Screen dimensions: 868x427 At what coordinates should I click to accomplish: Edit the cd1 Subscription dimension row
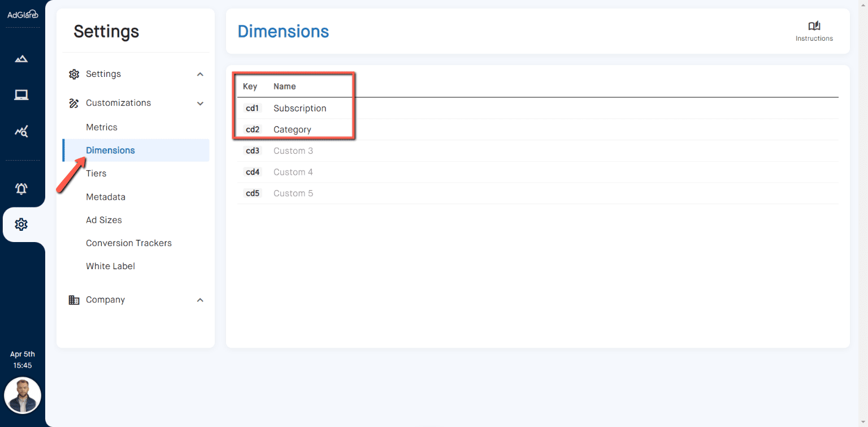(x=300, y=108)
